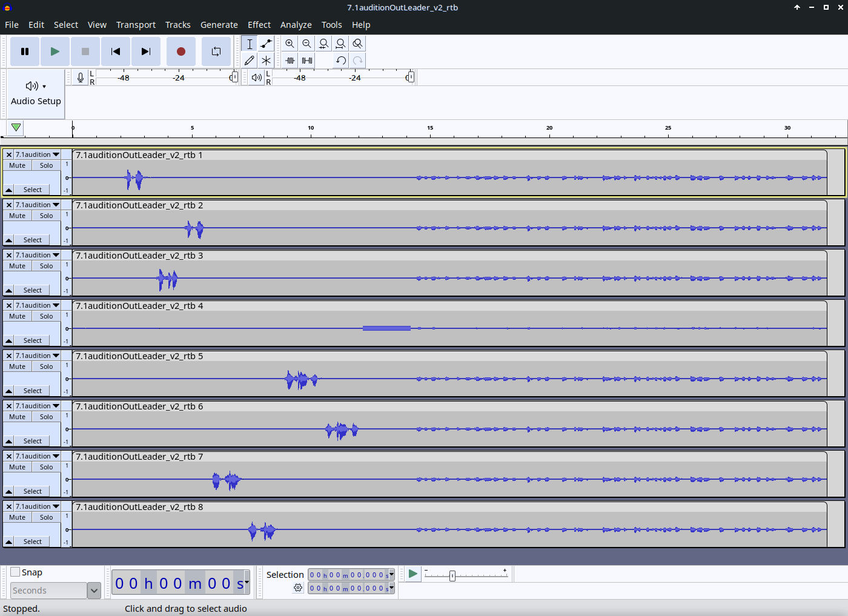The width and height of the screenshot is (848, 616).
Task: Click the Silence audio selection icon
Action: click(307, 61)
